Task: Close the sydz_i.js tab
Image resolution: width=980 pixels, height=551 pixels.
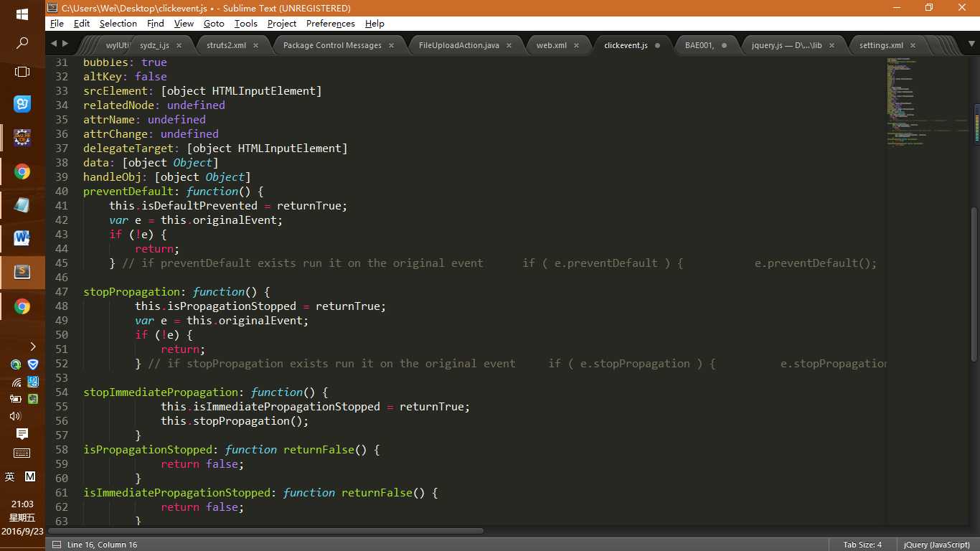Action: point(179,45)
